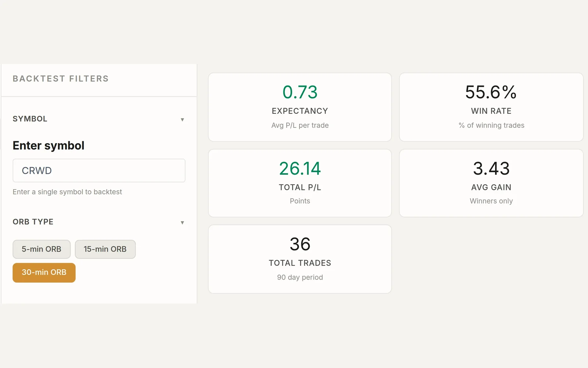Click the AVG GAIN label
Viewport: 588px width, 368px height.
[x=491, y=187]
